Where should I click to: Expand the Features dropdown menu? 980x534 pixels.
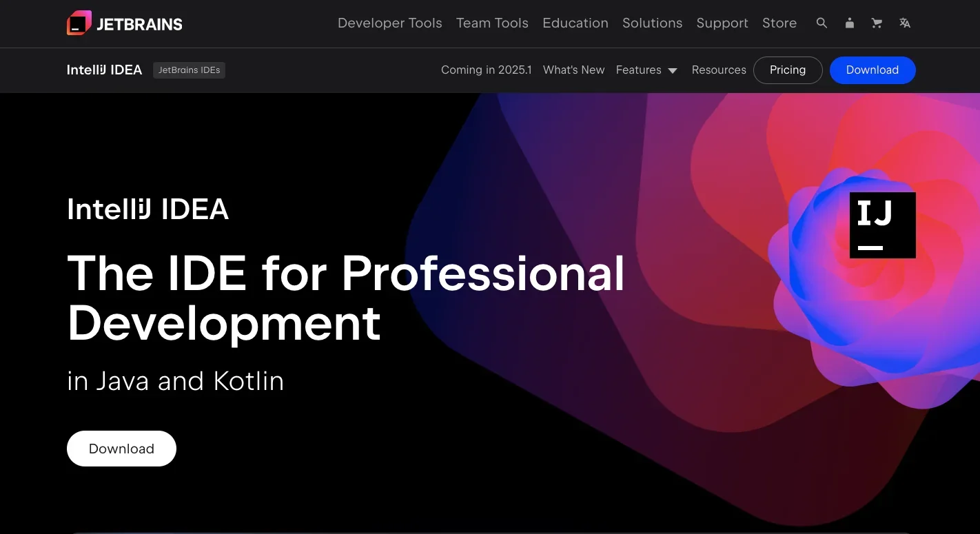[x=646, y=70]
